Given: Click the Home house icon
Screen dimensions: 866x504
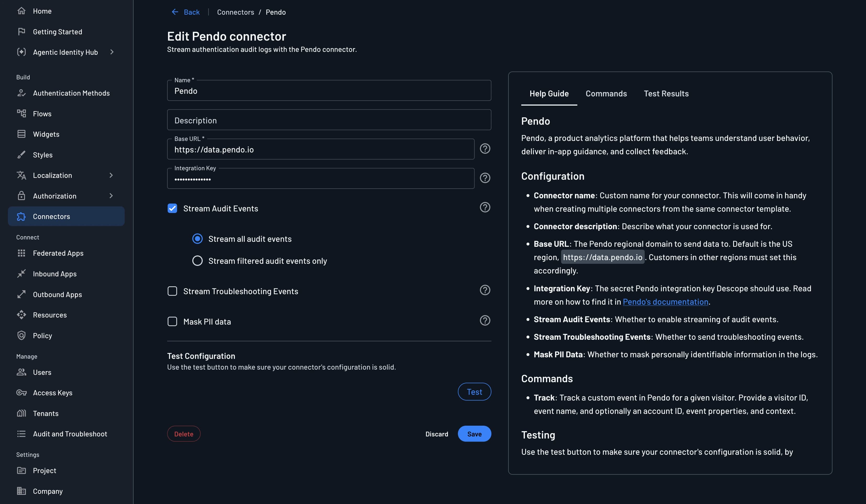Looking at the screenshot, I should coord(21,11).
